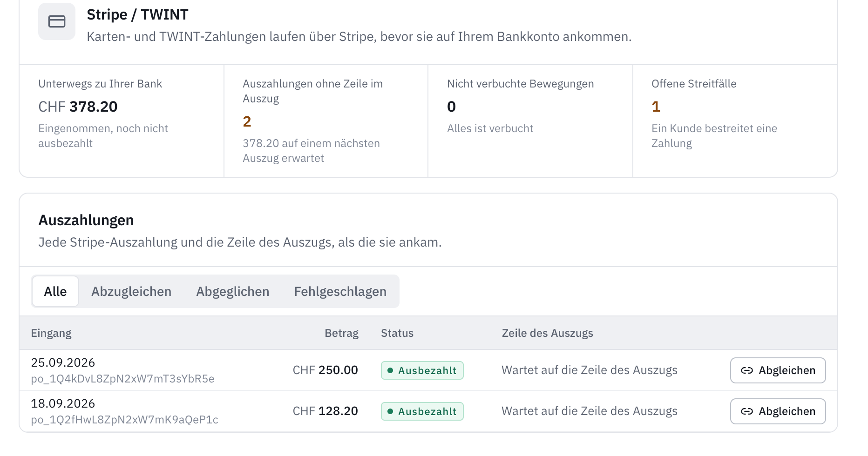Screen dimensions: 868x456
Task: Click the 'Offene Streitfälle' label
Action: pos(694,84)
